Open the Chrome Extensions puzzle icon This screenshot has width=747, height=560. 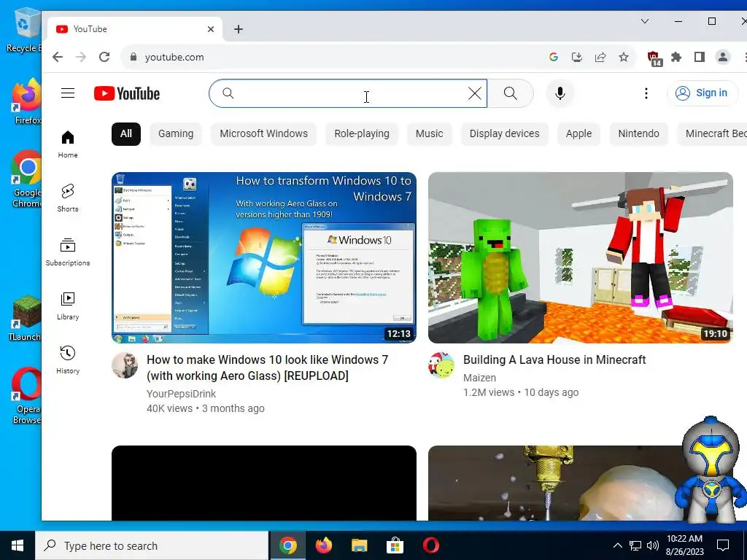(676, 57)
